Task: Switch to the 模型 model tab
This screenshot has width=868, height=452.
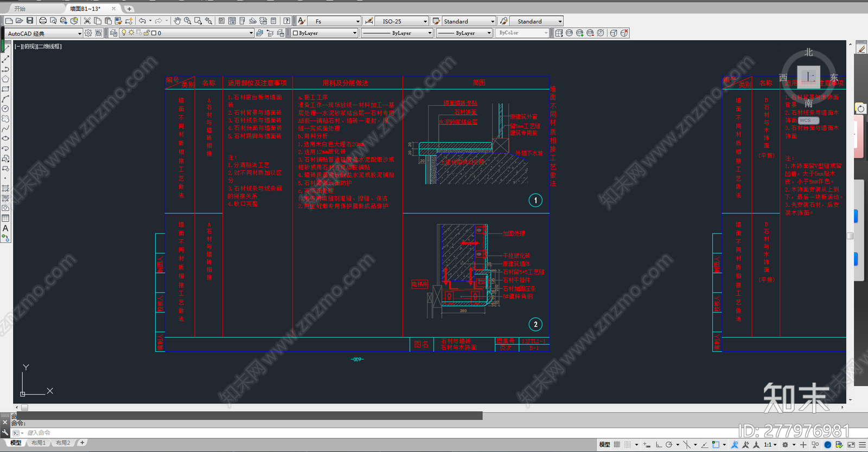Action: coord(16,443)
